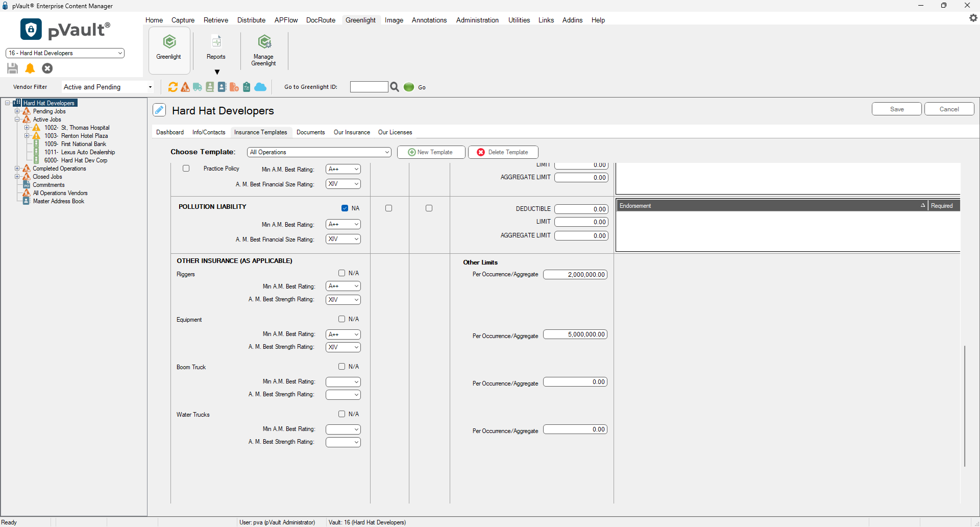Click the round X icon beside the bell
Screen dimensions: 980x527
click(47, 68)
